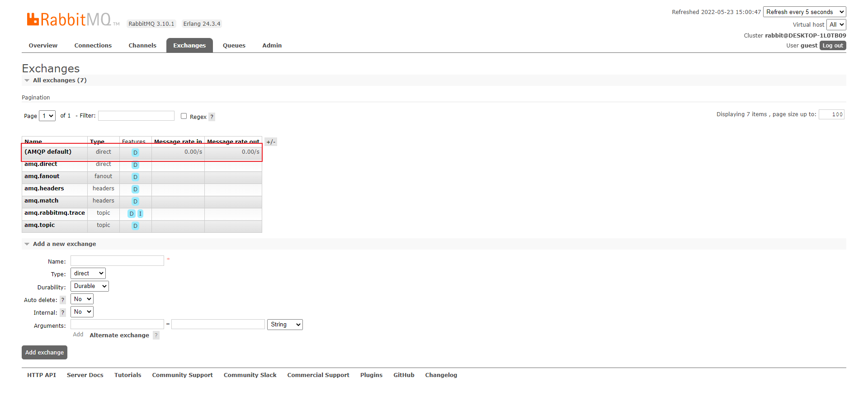
Task: Focus the Arguments key input field
Action: pyautogui.click(x=117, y=324)
